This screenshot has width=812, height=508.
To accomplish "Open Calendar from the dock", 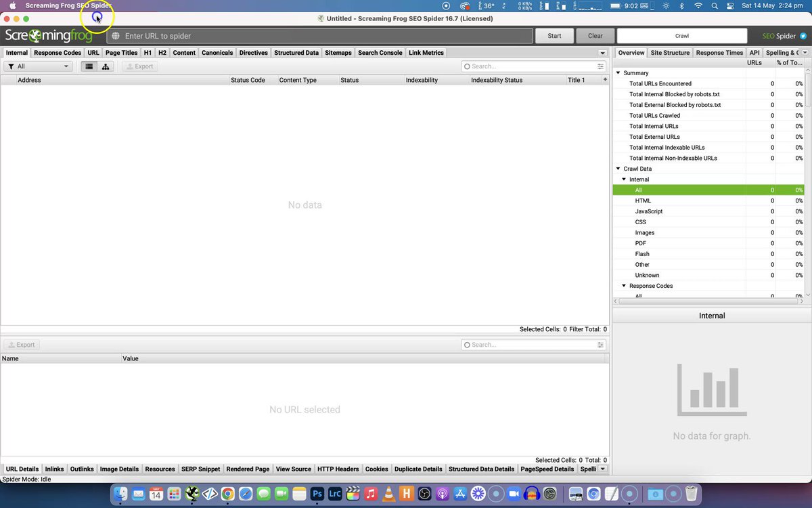I will click(x=156, y=494).
